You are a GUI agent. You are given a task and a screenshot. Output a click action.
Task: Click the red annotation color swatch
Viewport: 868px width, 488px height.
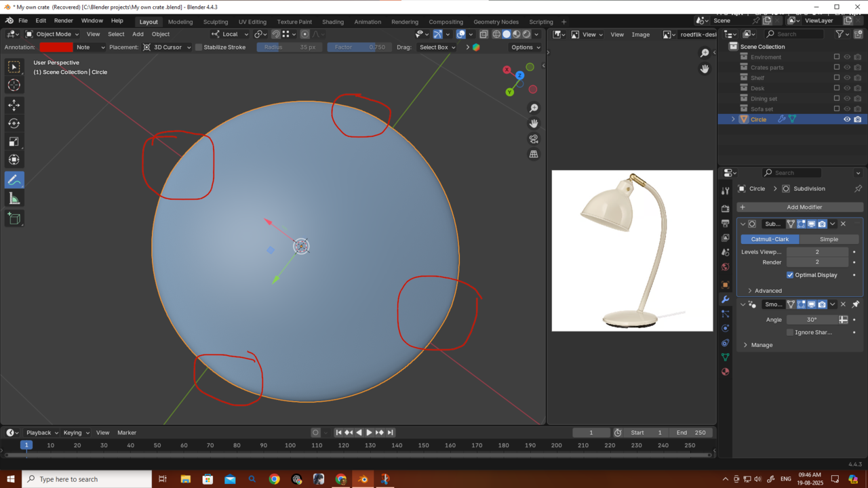(x=56, y=47)
